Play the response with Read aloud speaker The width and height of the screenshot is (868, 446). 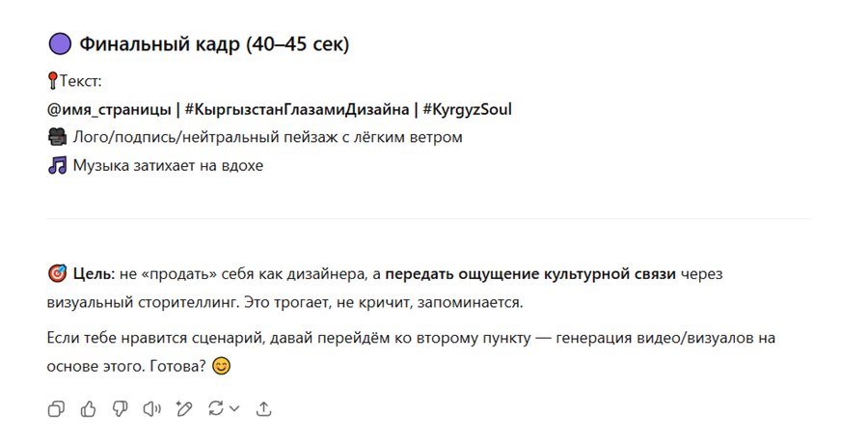coord(151,408)
